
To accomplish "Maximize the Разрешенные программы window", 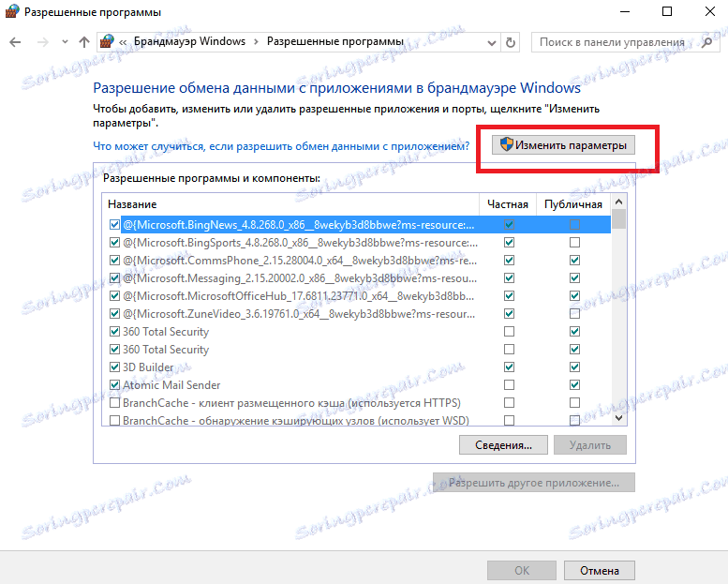I will point(667,11).
